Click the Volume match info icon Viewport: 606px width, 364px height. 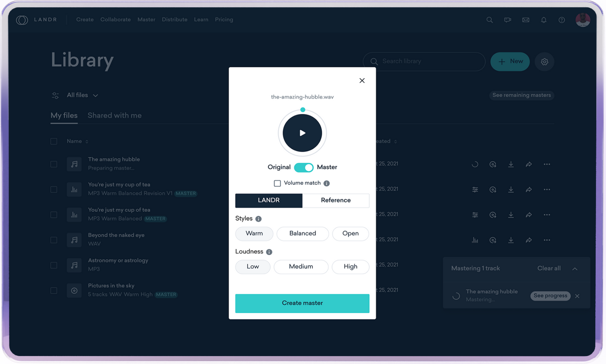pyautogui.click(x=326, y=183)
